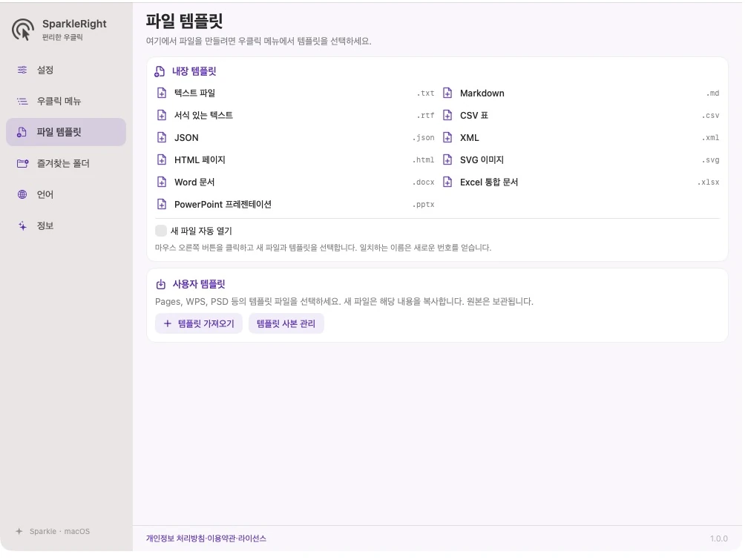Click the CSV 표 file icon

pos(447,116)
